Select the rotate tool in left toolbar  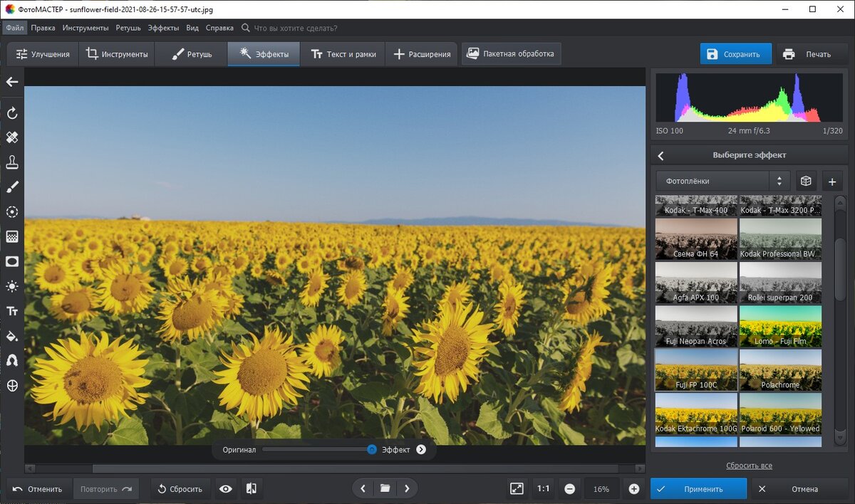point(12,113)
